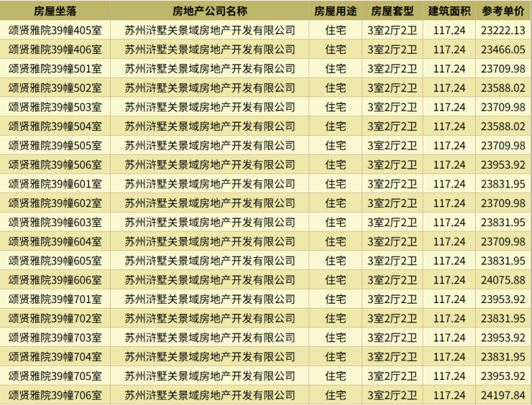
Task: Click 住宅 in the 702室 row
Action: tap(336, 319)
